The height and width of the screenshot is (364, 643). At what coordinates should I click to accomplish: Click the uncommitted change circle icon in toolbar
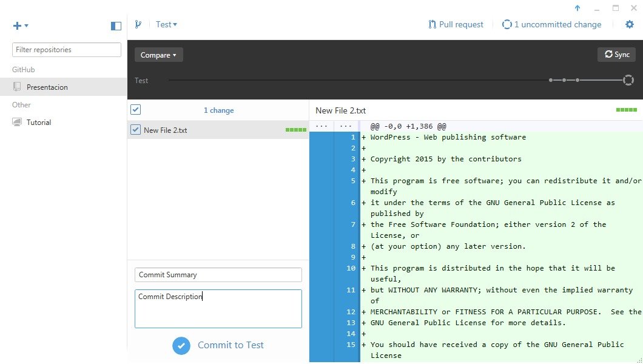(x=507, y=25)
